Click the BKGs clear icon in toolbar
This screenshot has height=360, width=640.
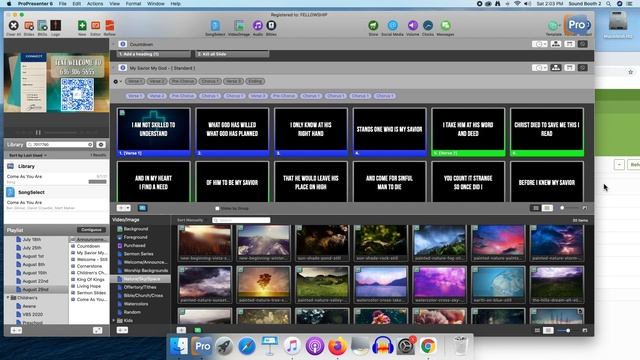(x=42, y=26)
